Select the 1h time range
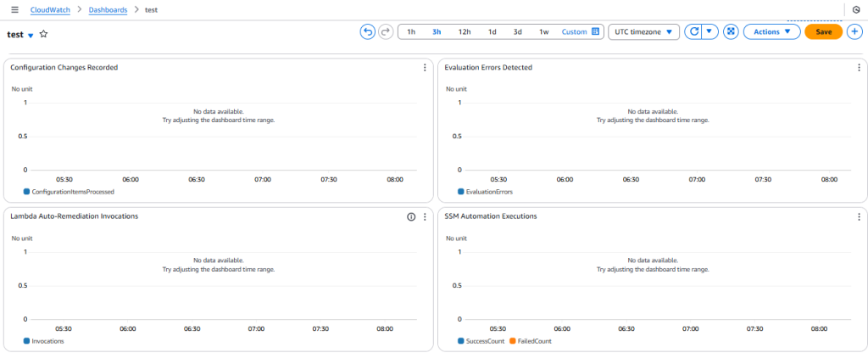 point(411,32)
